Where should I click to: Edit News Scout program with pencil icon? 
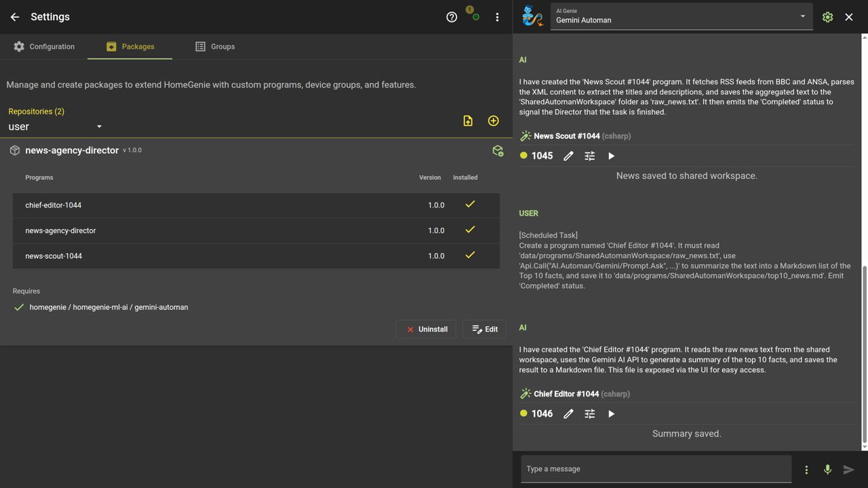tap(568, 156)
